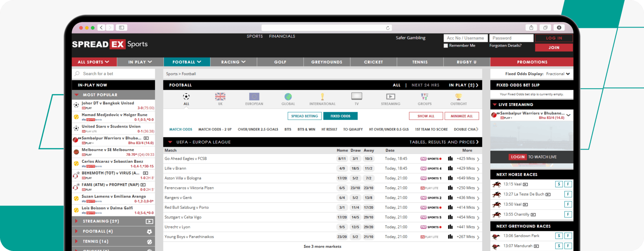Click the browser share icon
Screen dimensions: 644x251
tap(531, 28)
